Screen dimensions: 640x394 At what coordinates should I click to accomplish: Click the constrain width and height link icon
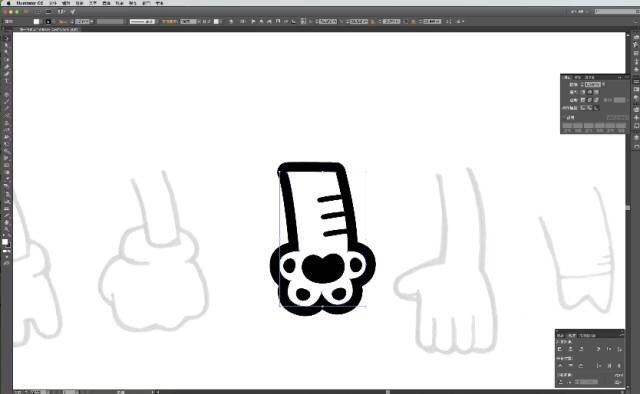[x=406, y=21]
